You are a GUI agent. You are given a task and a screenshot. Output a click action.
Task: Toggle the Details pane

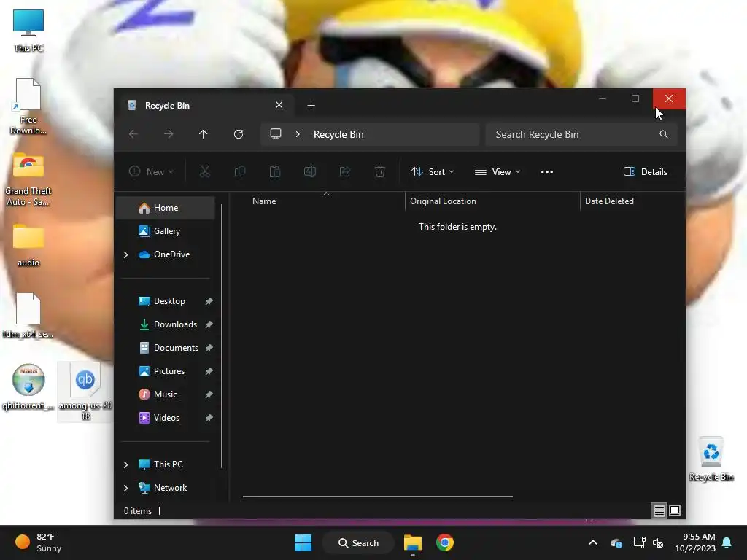tap(646, 172)
